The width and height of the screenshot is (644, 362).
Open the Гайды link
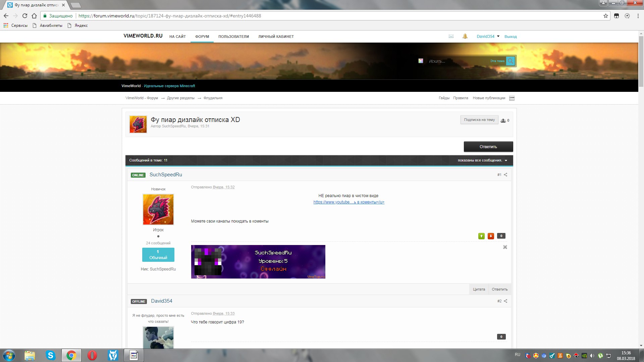click(444, 98)
